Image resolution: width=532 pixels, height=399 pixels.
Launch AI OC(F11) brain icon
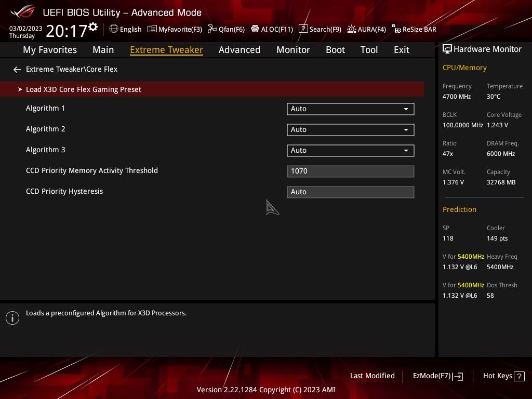[x=255, y=29]
